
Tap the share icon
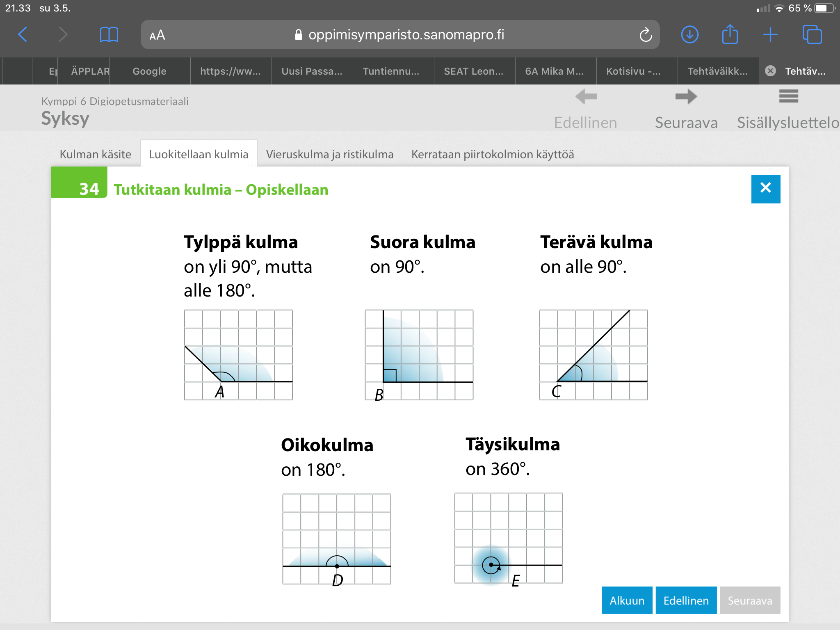730,34
